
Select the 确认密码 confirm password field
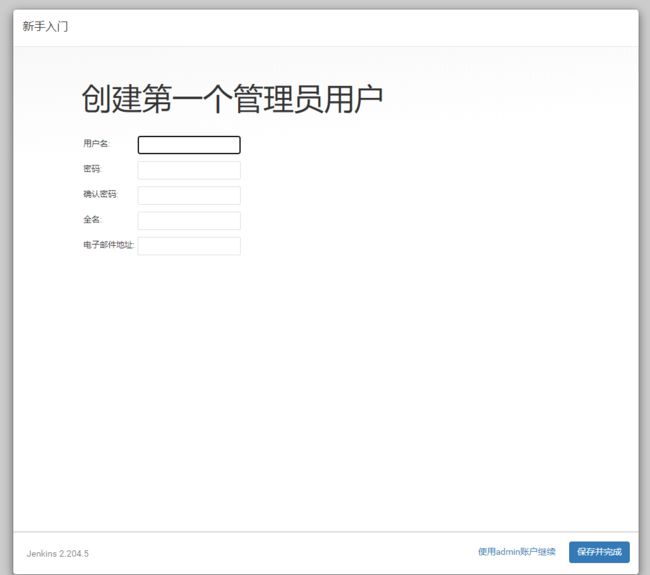(x=189, y=196)
